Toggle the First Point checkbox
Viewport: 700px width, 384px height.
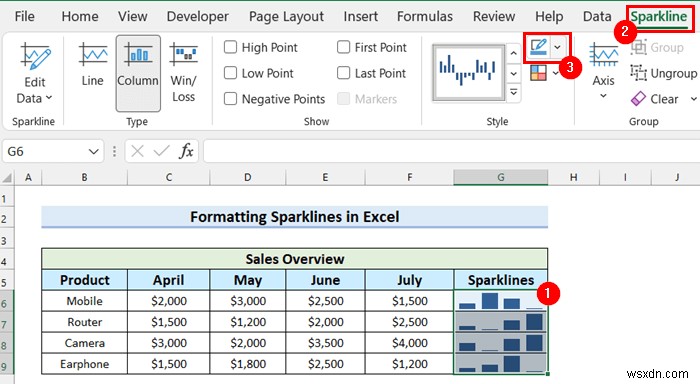click(343, 47)
